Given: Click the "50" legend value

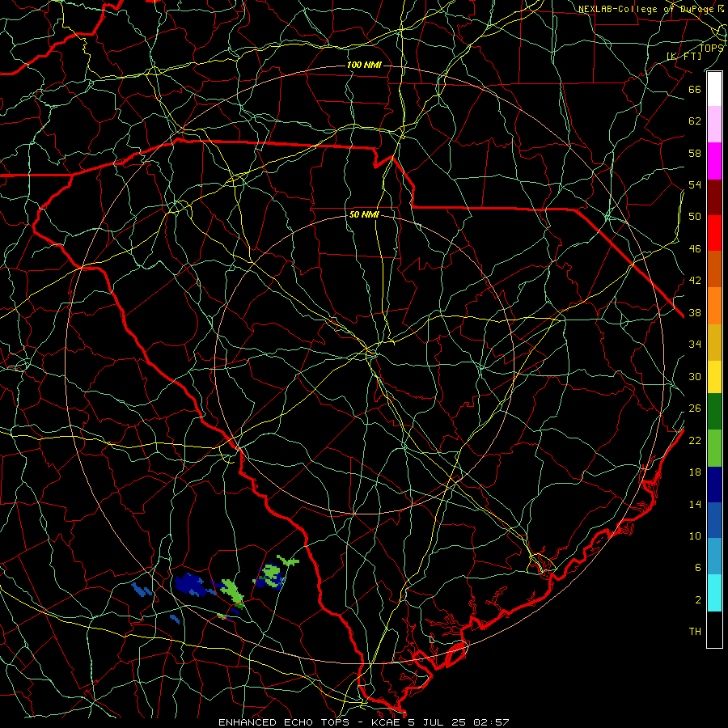Looking at the screenshot, I should 695,217.
